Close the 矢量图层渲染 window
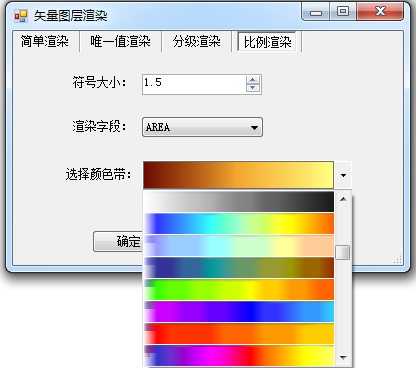 pyautogui.click(x=380, y=12)
